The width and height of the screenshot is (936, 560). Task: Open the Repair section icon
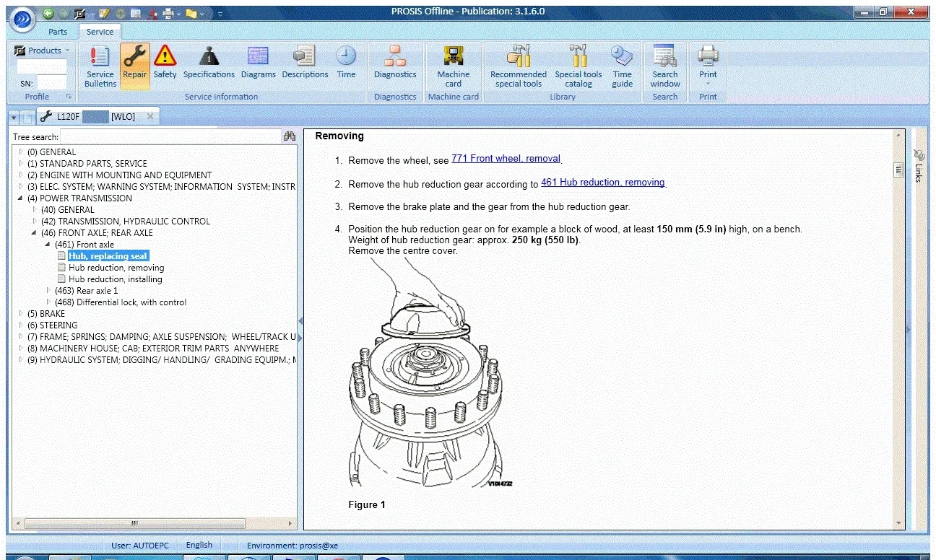[133, 64]
